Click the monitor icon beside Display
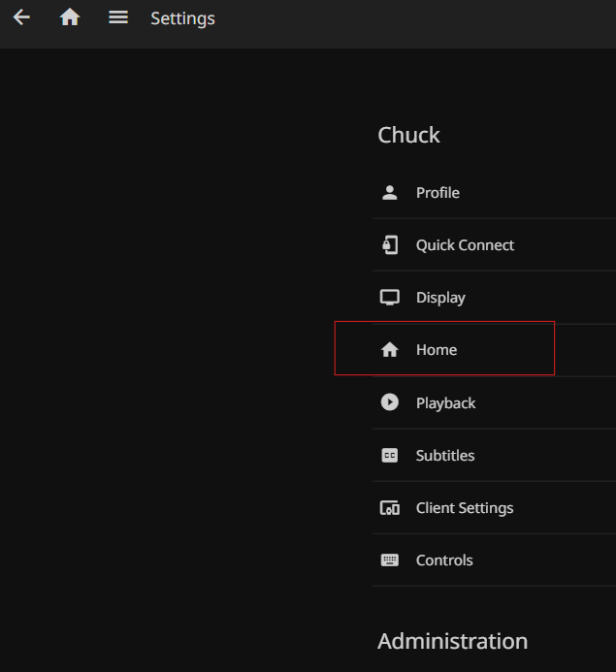 (x=390, y=298)
